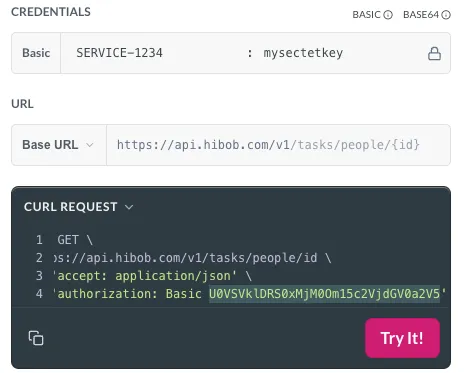The image size is (465, 373).
Task: Copy the cURL request with copy icon
Action: 36,338
